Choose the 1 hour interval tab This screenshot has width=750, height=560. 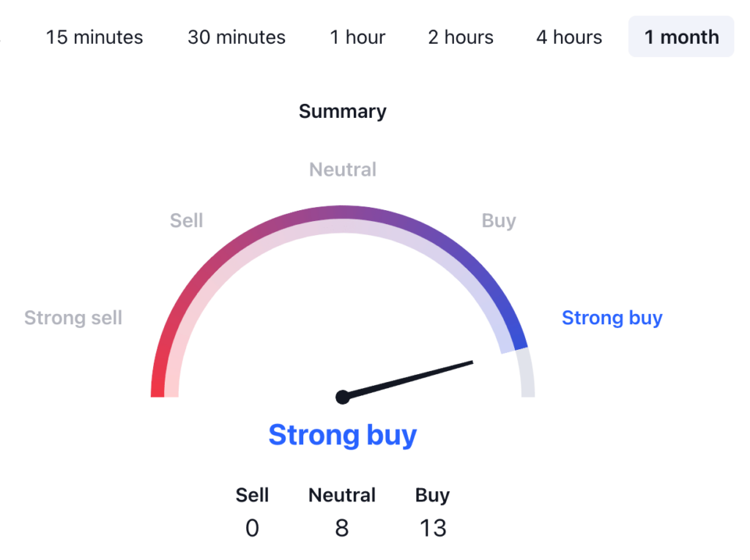(x=357, y=37)
